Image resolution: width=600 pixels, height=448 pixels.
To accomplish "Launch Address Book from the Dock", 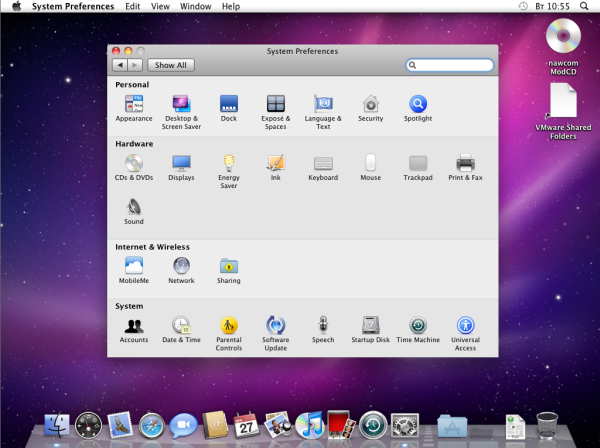I will [x=215, y=425].
